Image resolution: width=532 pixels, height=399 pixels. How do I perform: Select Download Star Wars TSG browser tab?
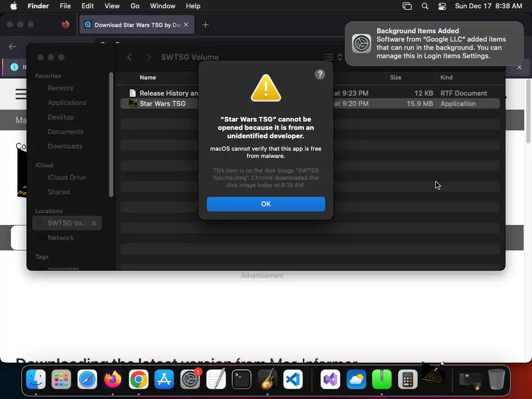137,24
